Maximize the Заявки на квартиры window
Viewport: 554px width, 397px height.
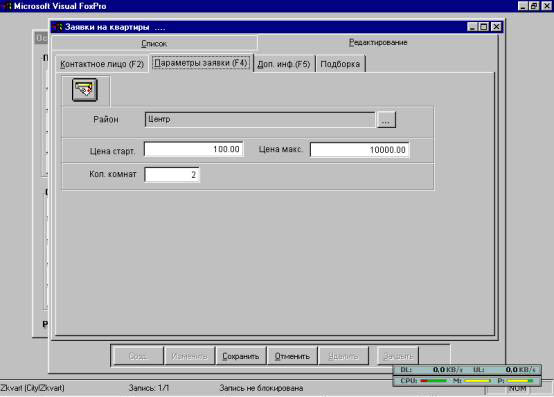tap(484, 27)
